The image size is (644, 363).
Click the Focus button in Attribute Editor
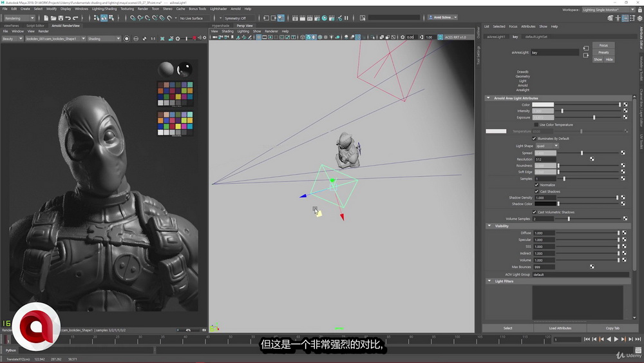click(603, 45)
